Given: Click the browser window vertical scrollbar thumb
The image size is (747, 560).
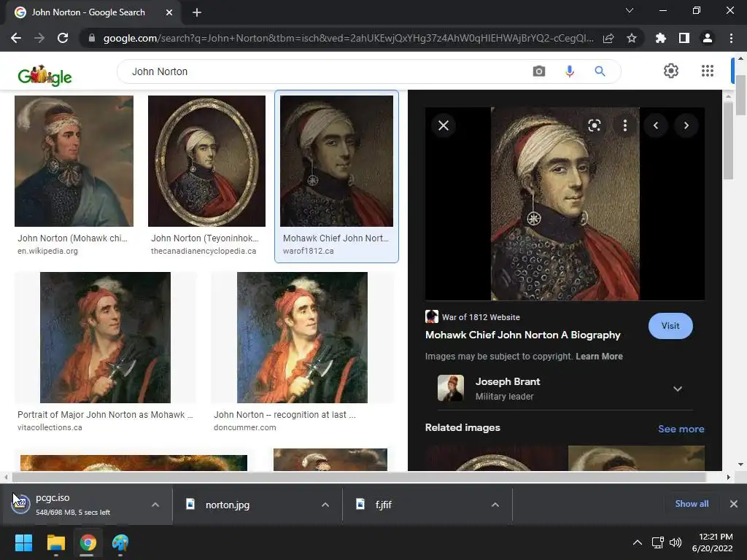Looking at the screenshot, I should click(740, 96).
